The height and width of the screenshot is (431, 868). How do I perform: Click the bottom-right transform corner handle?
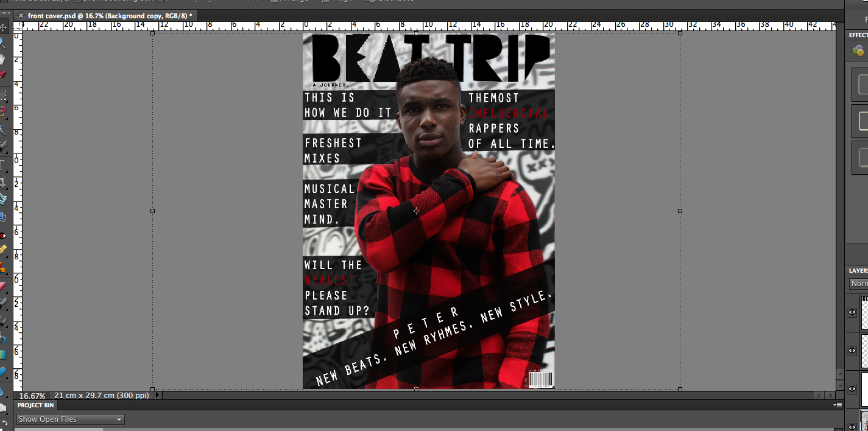pyautogui.click(x=680, y=388)
